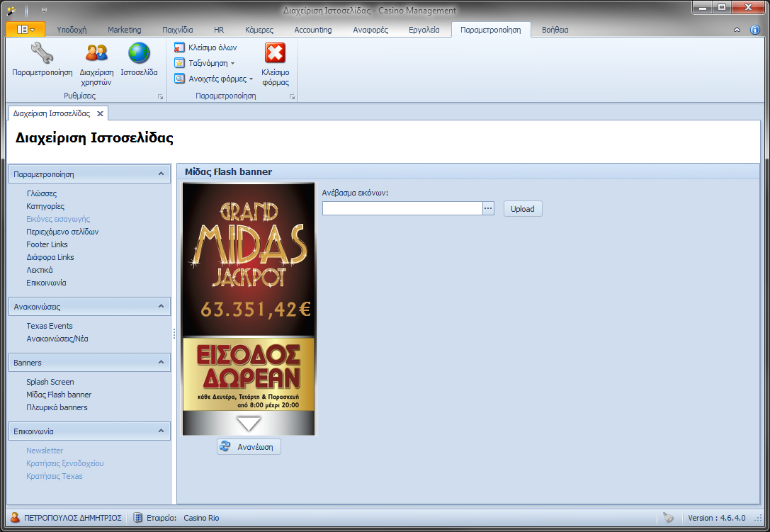Click the Version 4.6.4.0 label
The height and width of the screenshot is (532, 770).
pos(716,519)
